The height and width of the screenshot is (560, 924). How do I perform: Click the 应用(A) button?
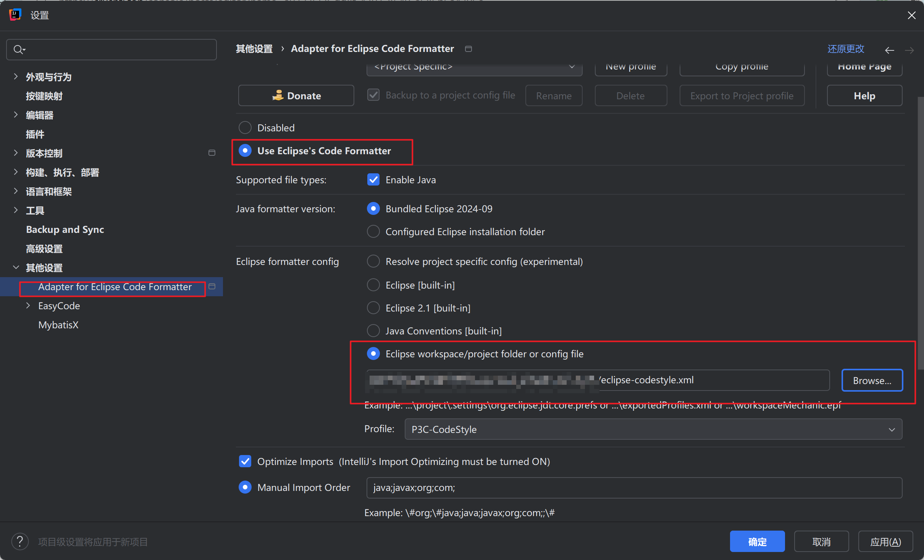[885, 541]
